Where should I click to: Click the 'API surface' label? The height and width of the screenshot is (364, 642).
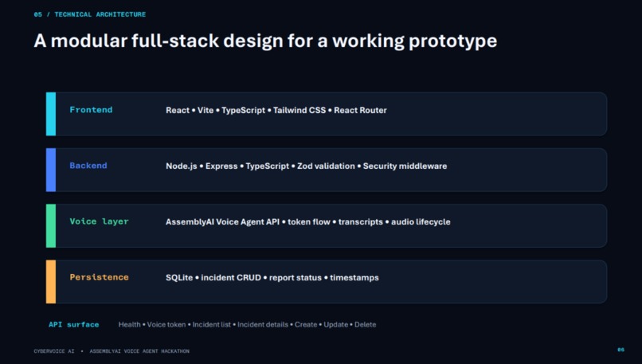[74, 325]
